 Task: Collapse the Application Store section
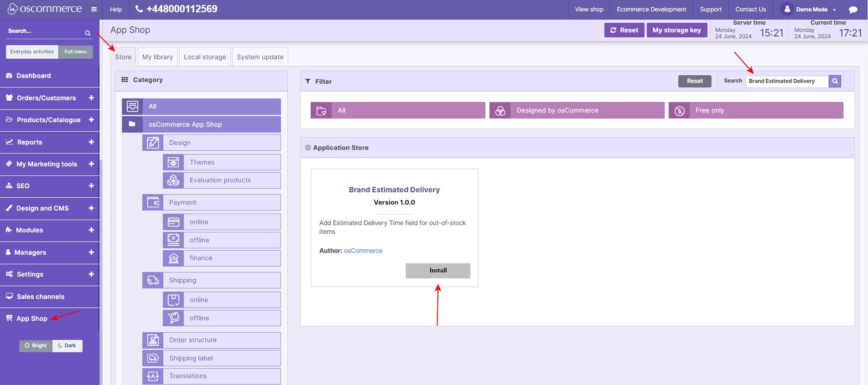[308, 148]
